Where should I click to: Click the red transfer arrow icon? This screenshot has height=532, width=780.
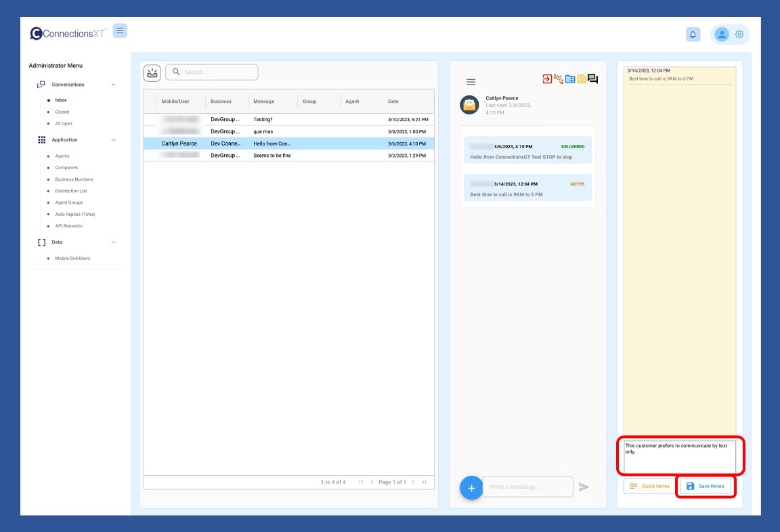(547, 79)
